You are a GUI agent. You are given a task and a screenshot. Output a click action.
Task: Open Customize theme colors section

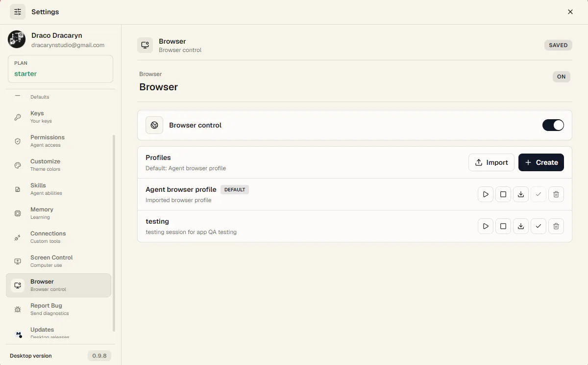pos(58,165)
